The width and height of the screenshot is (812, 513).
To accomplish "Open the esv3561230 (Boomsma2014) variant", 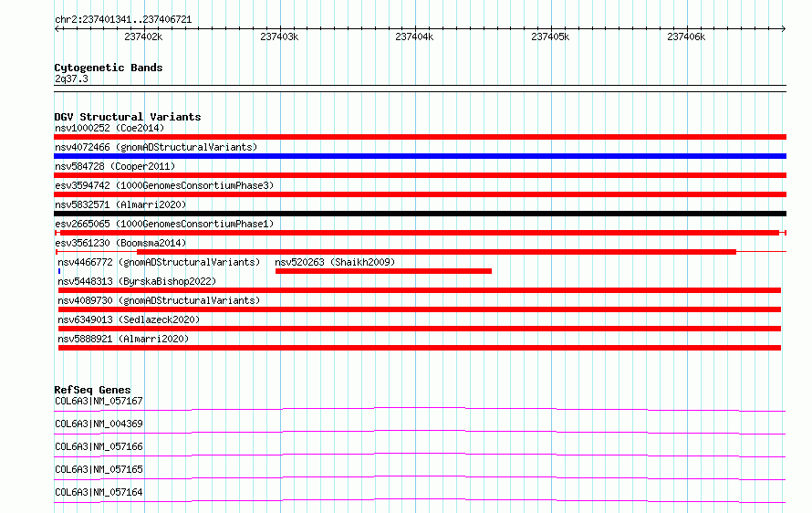I will [120, 243].
